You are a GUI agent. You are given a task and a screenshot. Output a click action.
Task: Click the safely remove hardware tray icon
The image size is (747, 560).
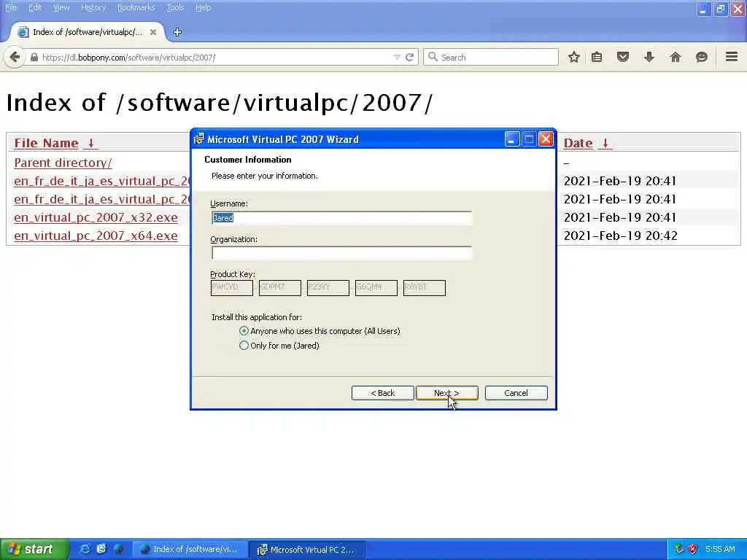click(x=679, y=549)
